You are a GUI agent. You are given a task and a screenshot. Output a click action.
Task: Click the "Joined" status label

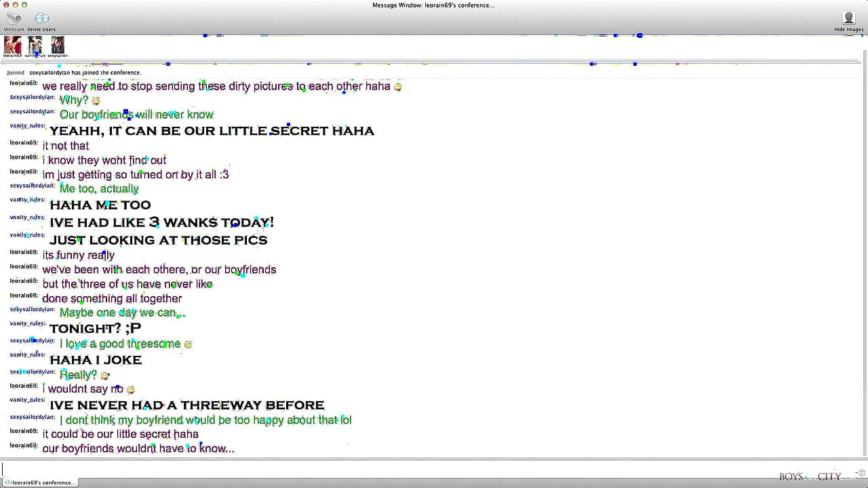coord(16,73)
